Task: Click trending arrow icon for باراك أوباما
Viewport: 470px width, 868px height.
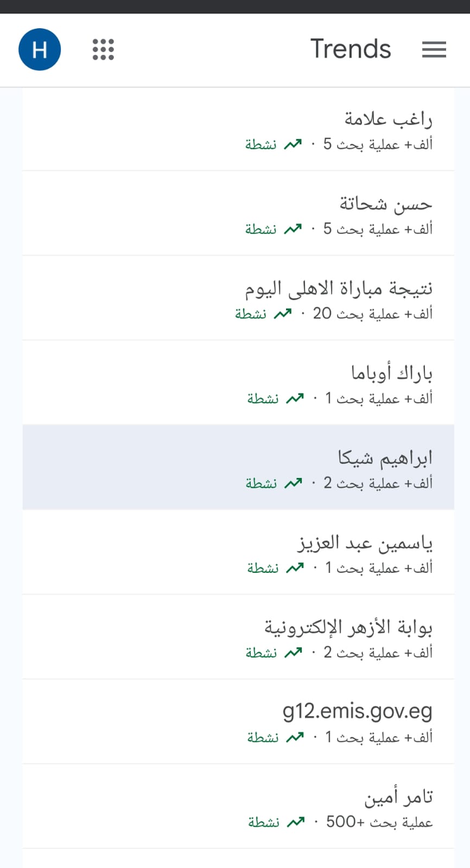Action: tap(295, 398)
